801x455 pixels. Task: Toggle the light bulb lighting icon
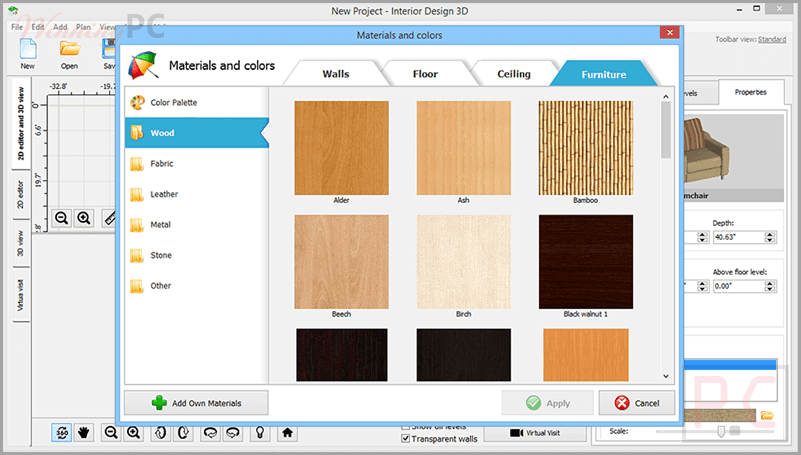260,433
